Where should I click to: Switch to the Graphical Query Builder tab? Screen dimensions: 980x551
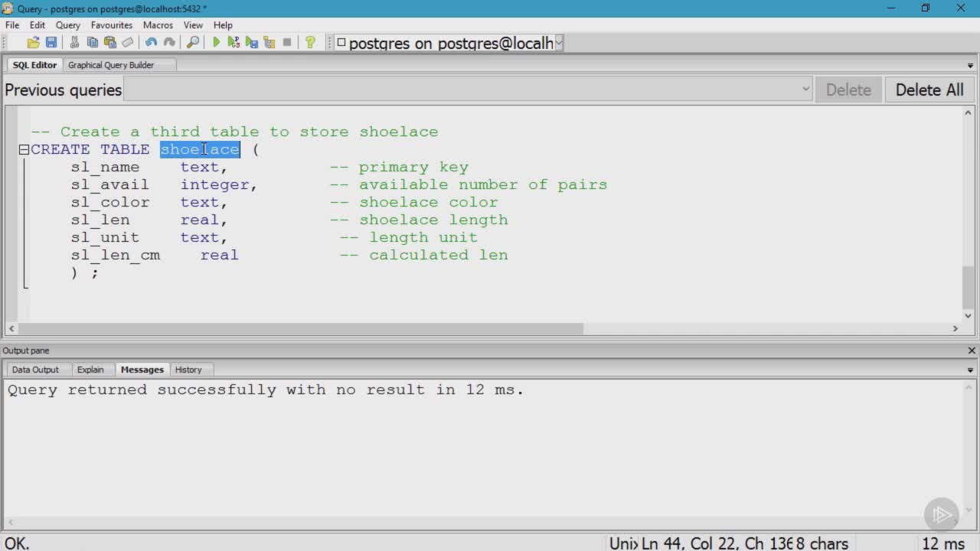[x=111, y=65]
